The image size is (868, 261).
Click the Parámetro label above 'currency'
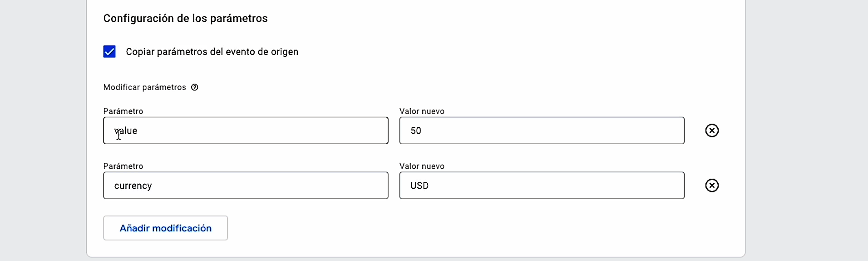coord(123,166)
